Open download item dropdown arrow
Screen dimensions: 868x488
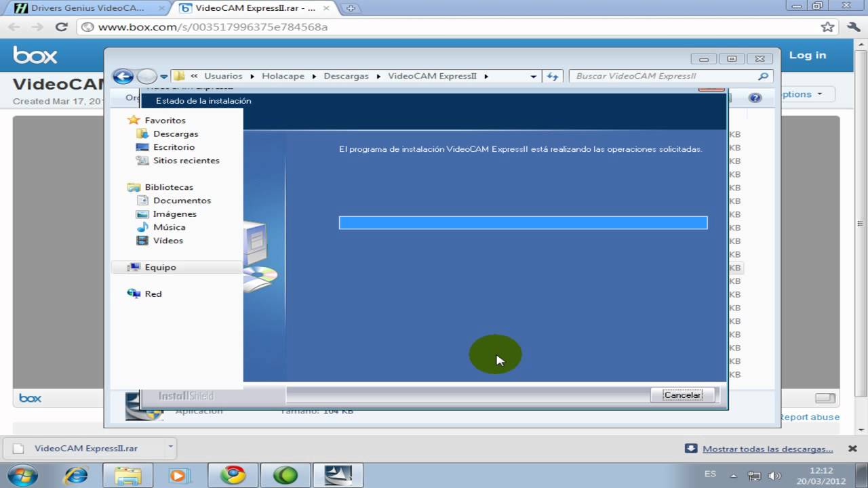coord(171,447)
